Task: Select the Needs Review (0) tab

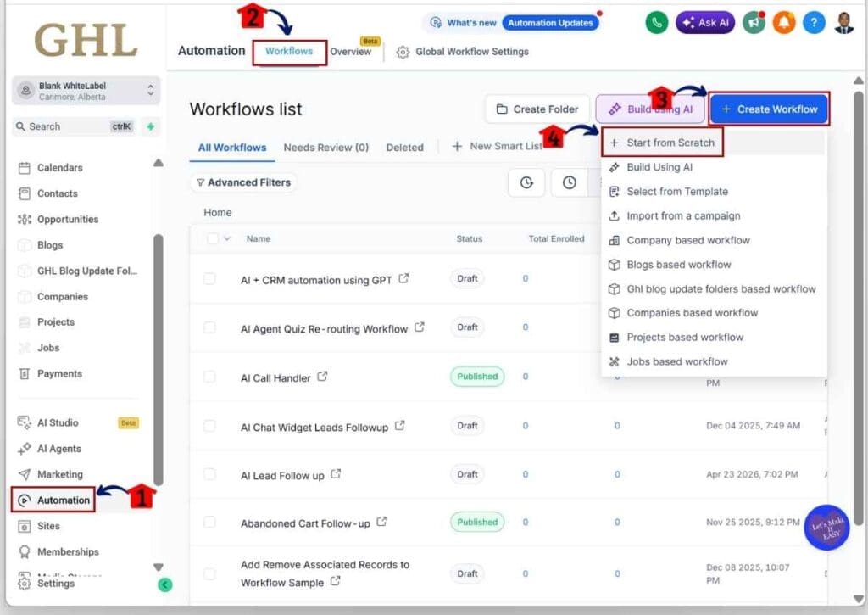Action: [326, 148]
